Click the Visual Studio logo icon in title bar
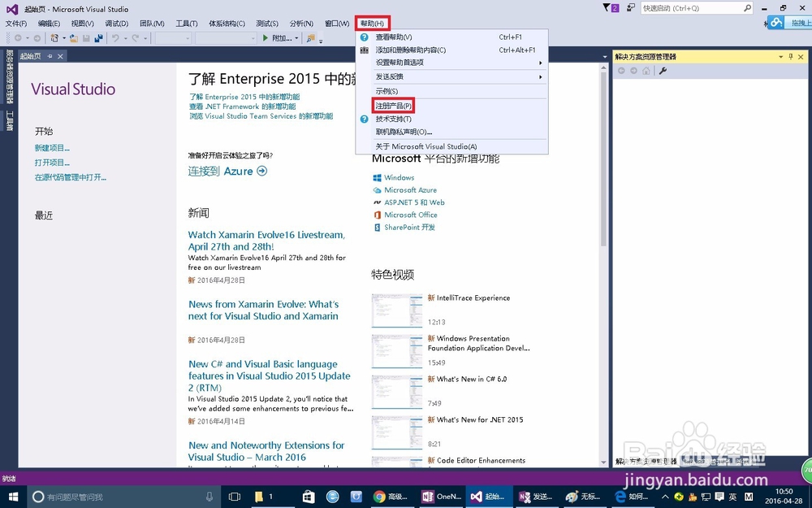This screenshot has width=812, height=508. 11,9
